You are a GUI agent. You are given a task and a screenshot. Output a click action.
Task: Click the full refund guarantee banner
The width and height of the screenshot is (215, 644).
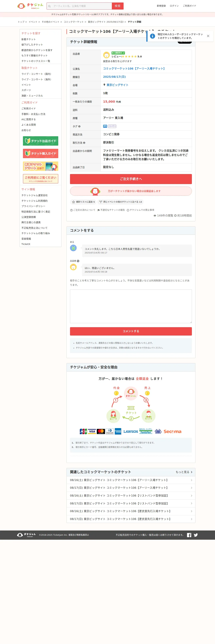point(131,191)
